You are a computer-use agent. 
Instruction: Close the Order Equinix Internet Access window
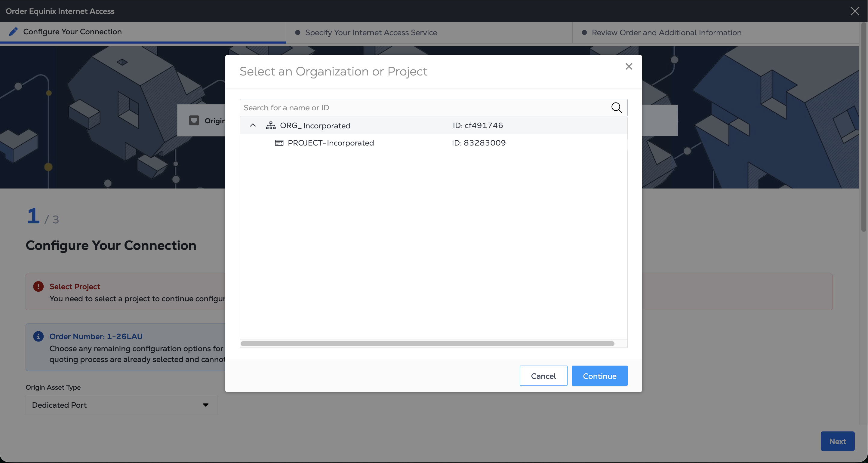854,11
